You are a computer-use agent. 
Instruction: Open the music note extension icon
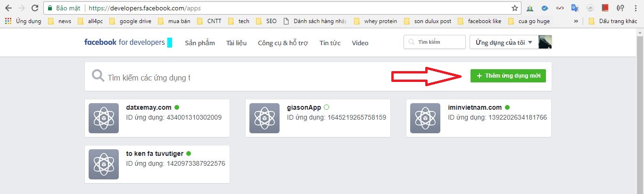click(x=590, y=8)
